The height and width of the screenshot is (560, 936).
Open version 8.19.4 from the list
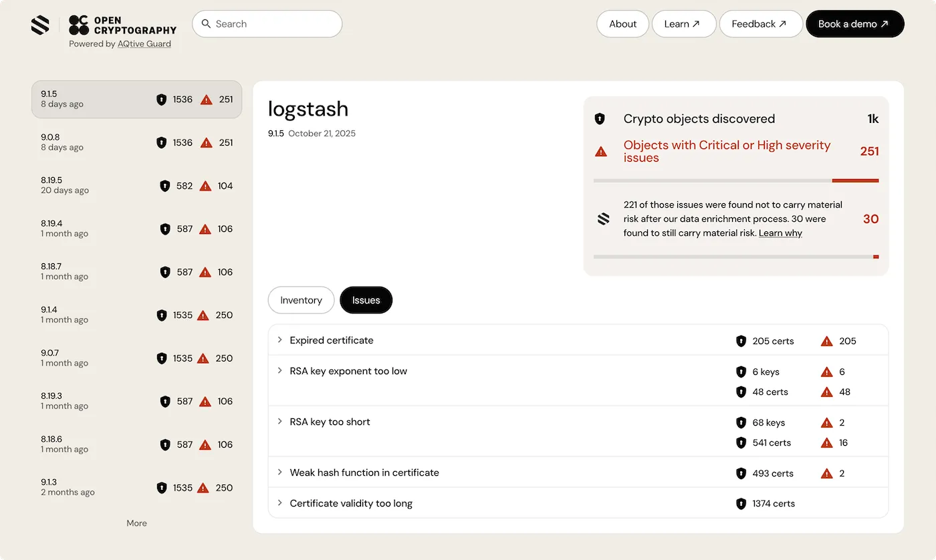click(x=137, y=229)
